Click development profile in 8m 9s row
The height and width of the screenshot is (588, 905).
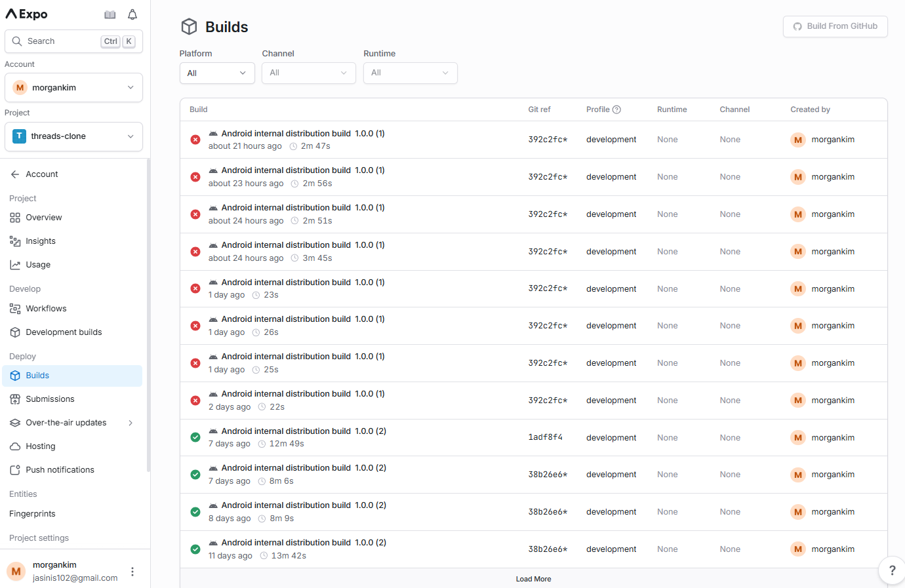[x=611, y=512]
